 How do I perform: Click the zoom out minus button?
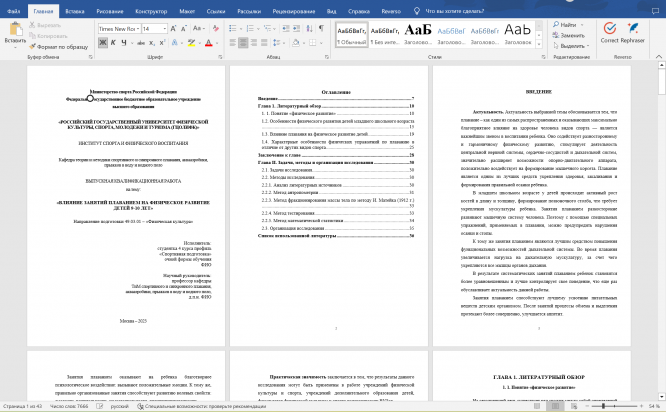(x=587, y=406)
